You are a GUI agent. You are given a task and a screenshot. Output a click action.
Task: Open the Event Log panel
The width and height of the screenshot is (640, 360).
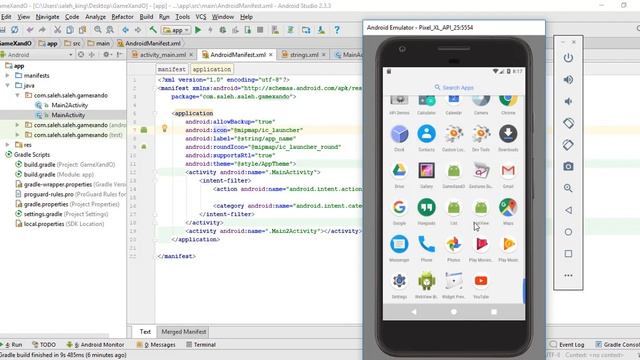[x=567, y=344]
